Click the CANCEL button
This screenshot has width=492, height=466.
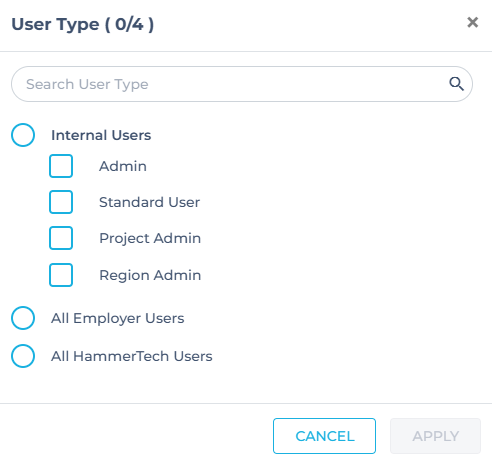[324, 436]
